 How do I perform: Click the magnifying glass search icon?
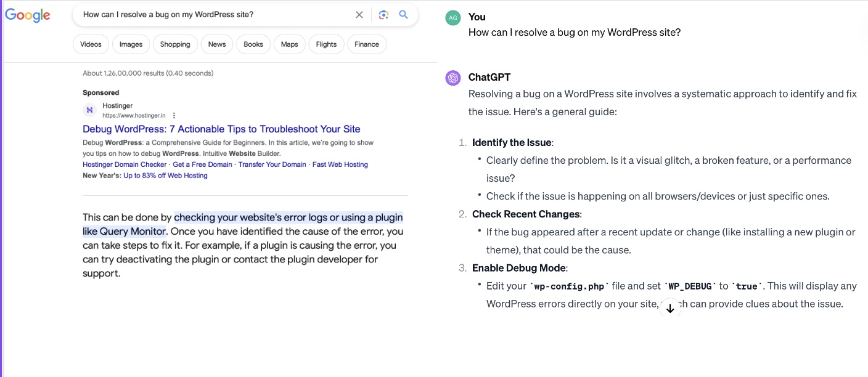[x=404, y=15]
